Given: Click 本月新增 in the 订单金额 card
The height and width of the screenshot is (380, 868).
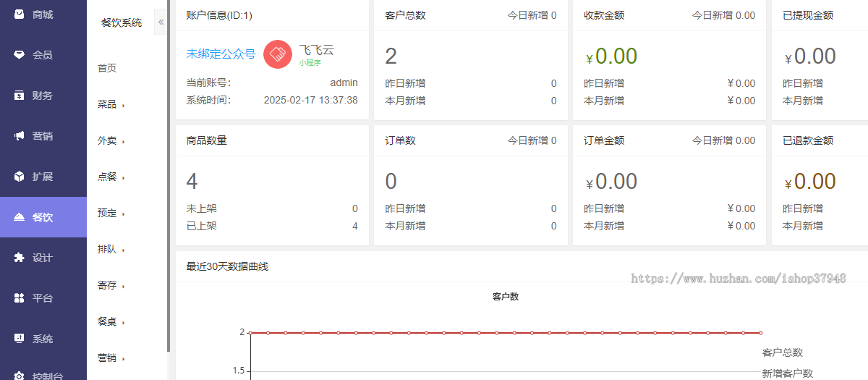Looking at the screenshot, I should coord(604,226).
